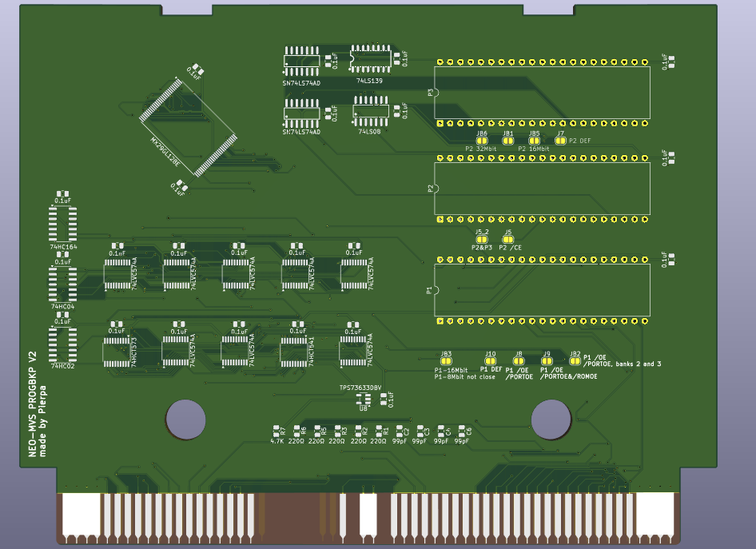Screen dimensions: 756x549
Task: Click the "/PORTOE, banks 2 and 3" label
Action: (622, 364)
